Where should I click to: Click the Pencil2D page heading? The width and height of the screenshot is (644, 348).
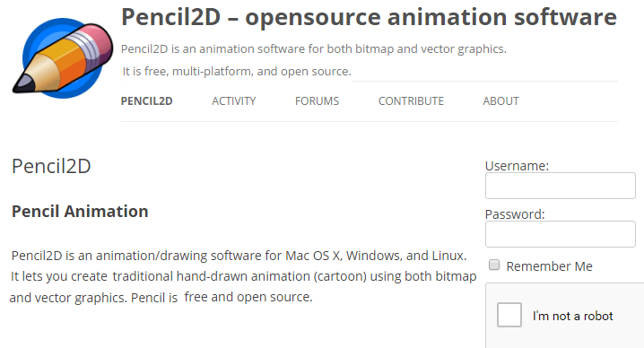(x=51, y=167)
